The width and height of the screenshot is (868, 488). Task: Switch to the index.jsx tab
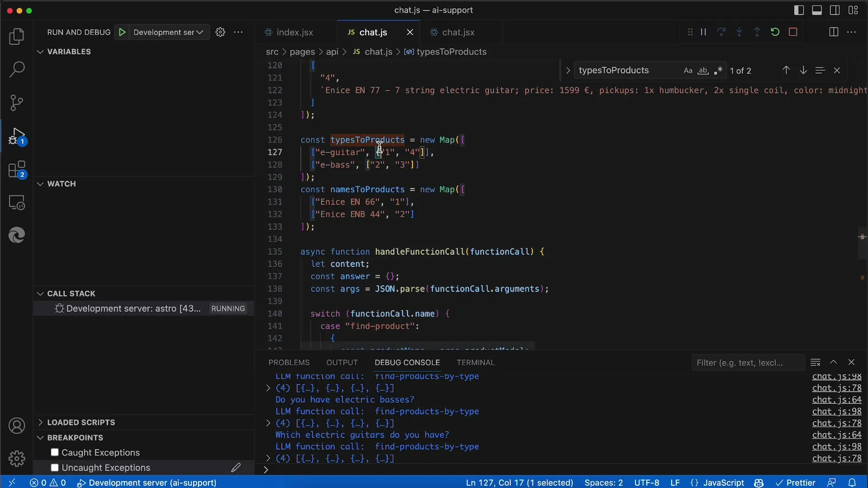point(295,32)
